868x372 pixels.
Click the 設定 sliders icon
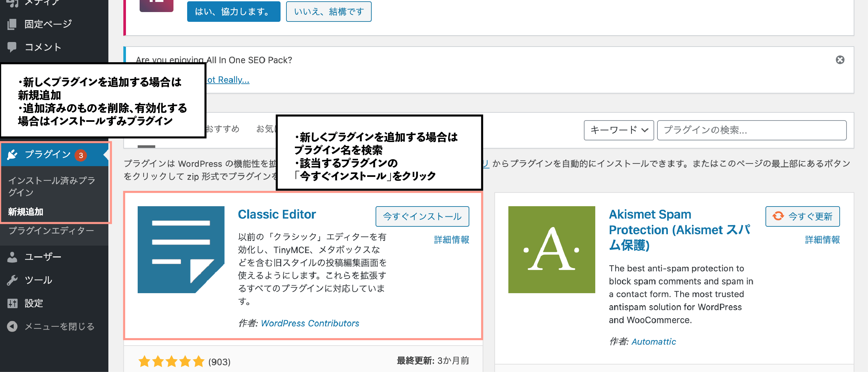click(12, 304)
